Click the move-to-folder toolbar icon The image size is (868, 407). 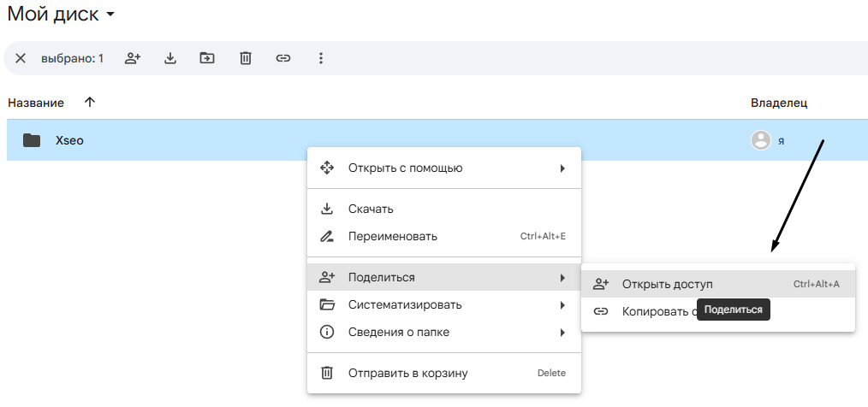pos(207,57)
